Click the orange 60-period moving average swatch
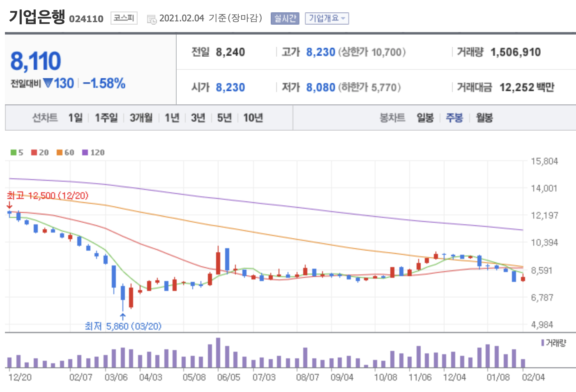Screen dimensions: 576x392 (60, 152)
